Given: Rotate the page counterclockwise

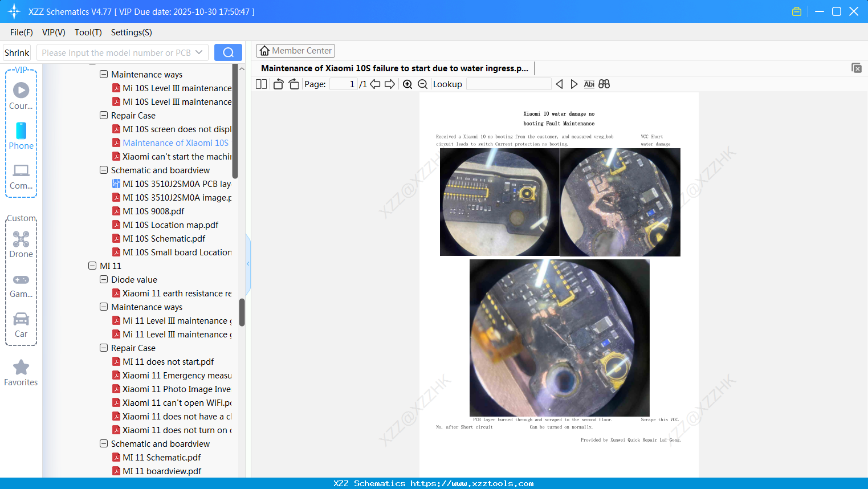Looking at the screenshot, I should click(278, 84).
